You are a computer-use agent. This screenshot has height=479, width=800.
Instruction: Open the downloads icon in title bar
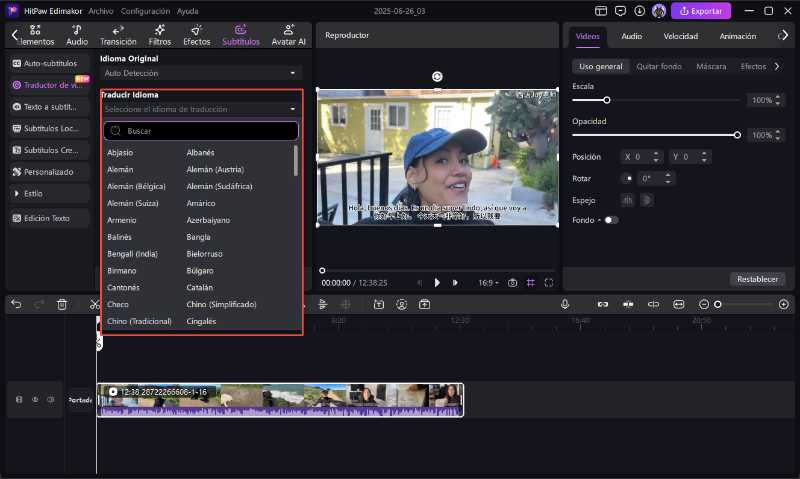639,11
